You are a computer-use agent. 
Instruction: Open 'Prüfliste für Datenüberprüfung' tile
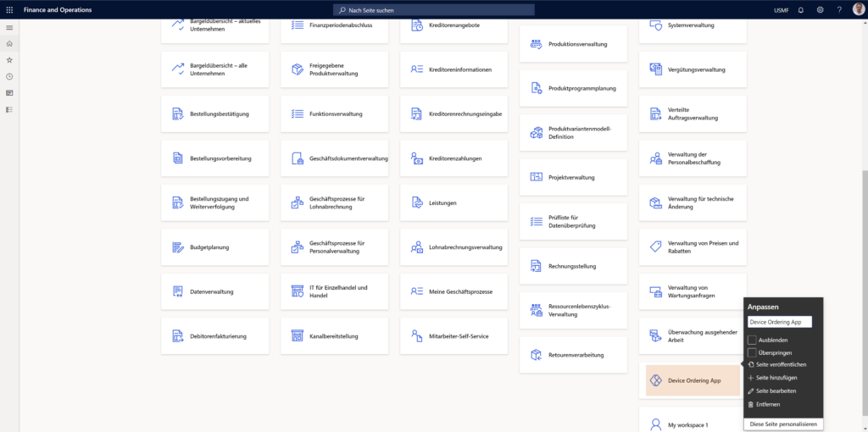tap(574, 222)
